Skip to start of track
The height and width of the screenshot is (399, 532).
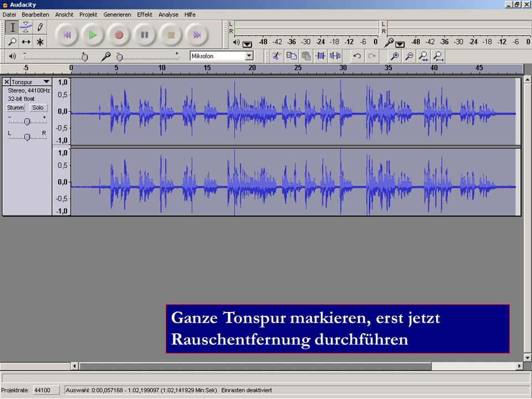(67, 34)
